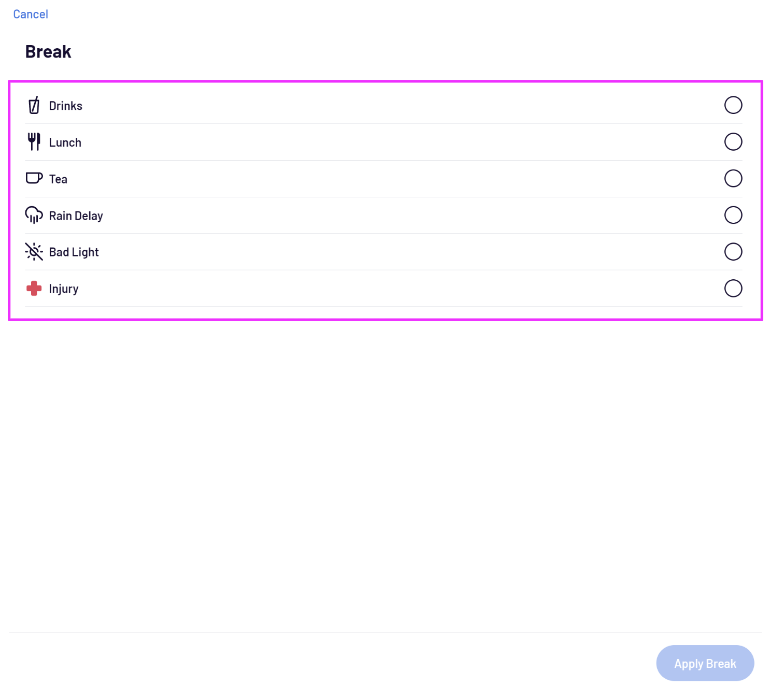Mark the Injury radio button
Image resolution: width=784 pixels, height=686 pixels.
click(733, 288)
